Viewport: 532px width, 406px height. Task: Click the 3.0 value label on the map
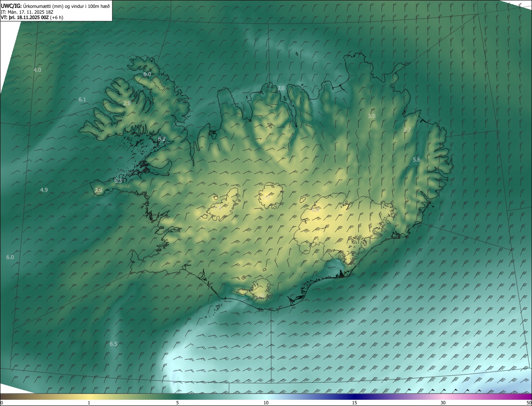[x=372, y=116]
